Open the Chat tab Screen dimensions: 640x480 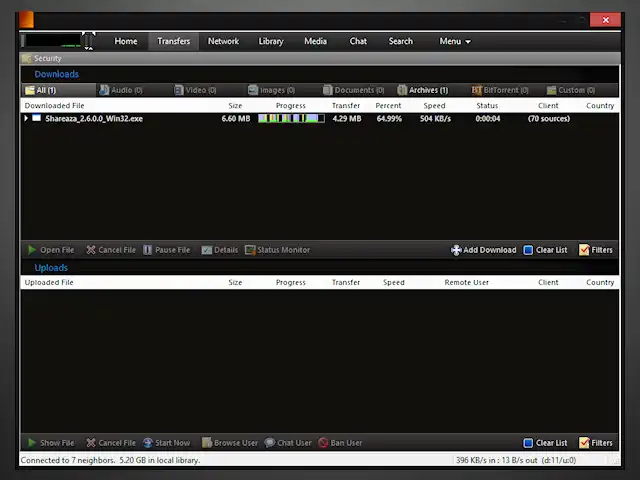pos(358,41)
